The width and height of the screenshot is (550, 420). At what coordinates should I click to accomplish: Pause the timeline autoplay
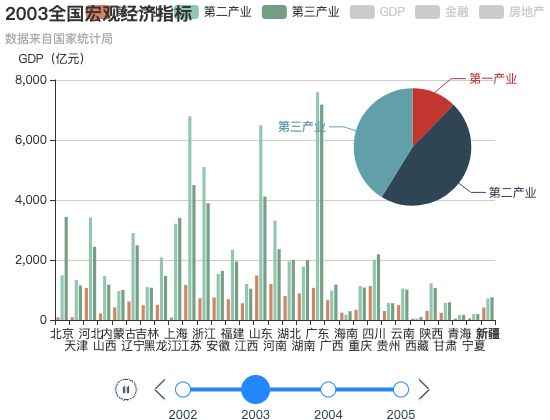point(126,389)
